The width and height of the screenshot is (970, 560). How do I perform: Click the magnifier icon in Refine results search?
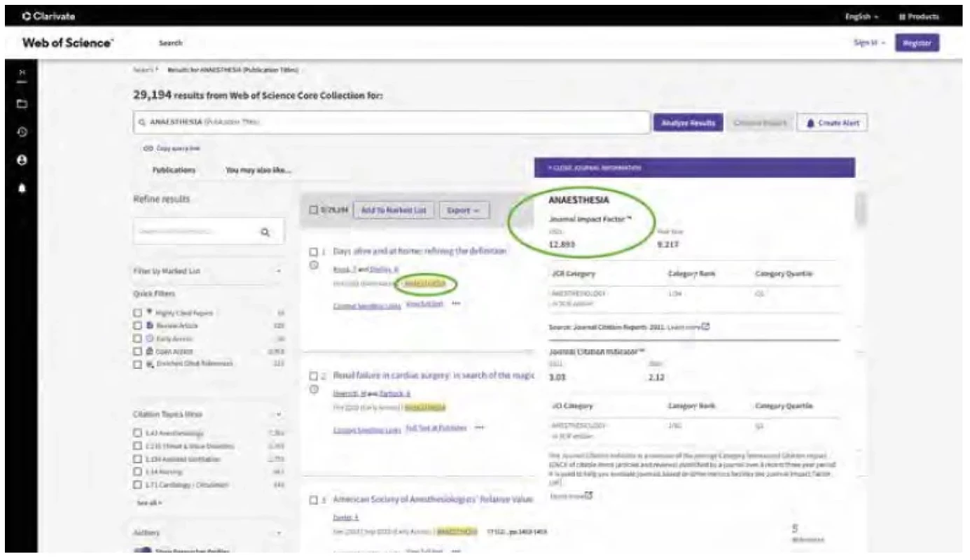pyautogui.click(x=265, y=232)
